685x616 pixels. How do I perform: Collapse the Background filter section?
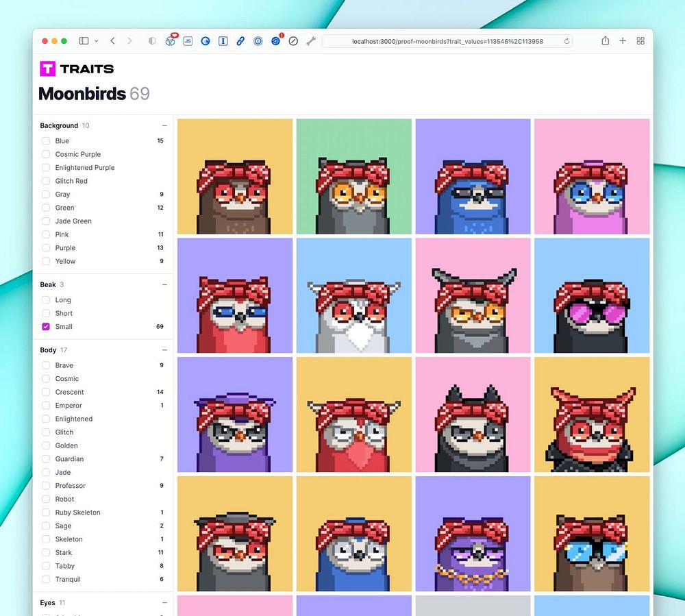tap(164, 125)
